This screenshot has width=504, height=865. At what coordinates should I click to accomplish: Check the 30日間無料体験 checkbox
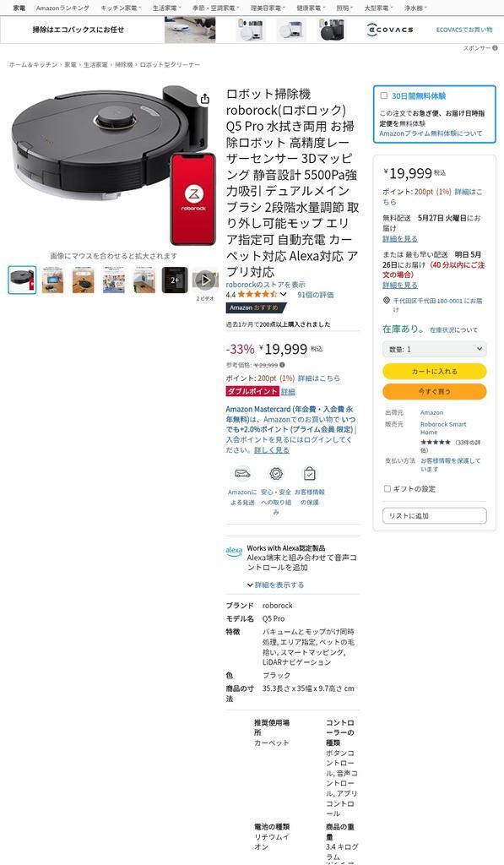click(384, 95)
